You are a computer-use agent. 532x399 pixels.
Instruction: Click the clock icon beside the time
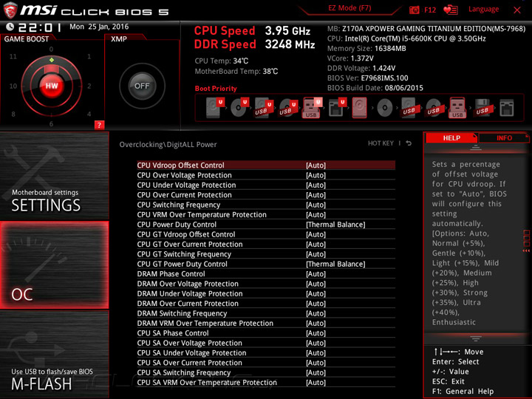click(10, 27)
